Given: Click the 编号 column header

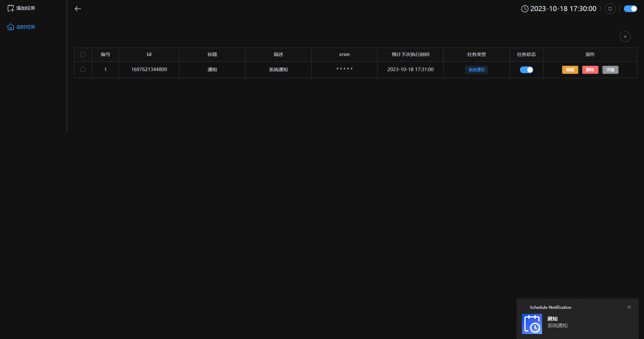Looking at the screenshot, I should pos(105,54).
